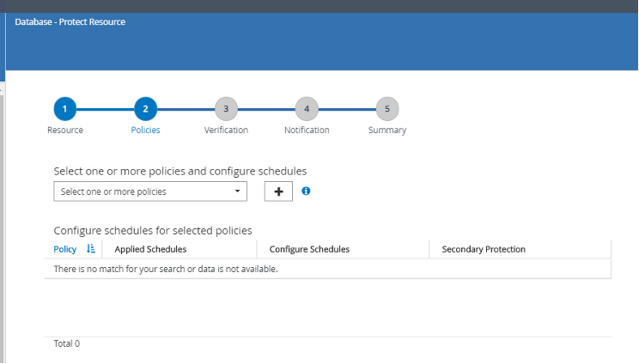This screenshot has height=364, width=639.
Task: Click the sort icon next to Policy
Action: point(91,249)
